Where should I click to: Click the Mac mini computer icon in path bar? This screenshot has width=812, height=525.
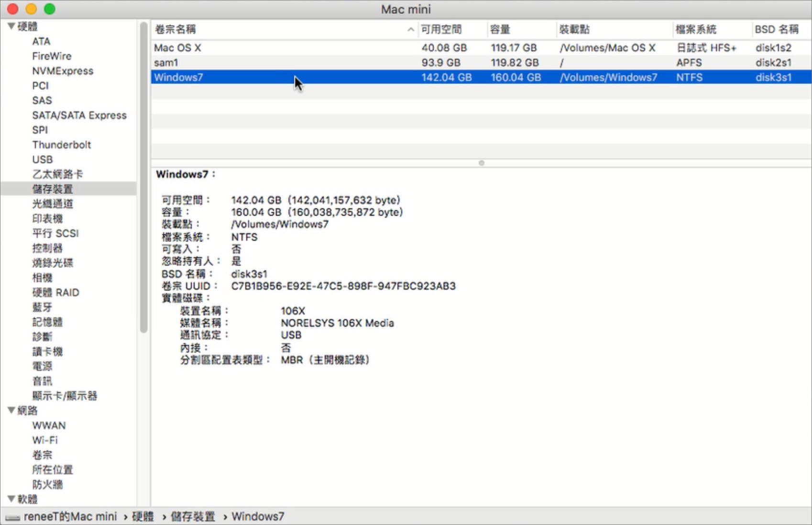click(x=12, y=518)
